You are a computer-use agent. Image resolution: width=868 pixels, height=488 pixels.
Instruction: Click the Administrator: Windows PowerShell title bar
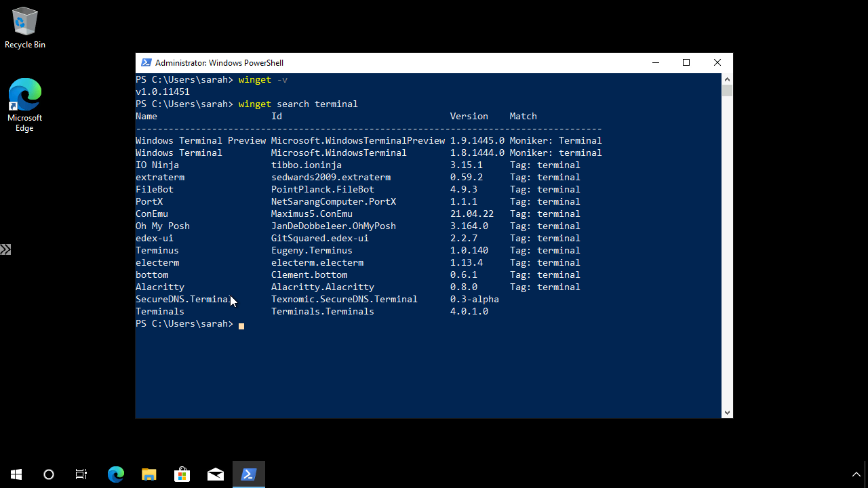pos(407,62)
